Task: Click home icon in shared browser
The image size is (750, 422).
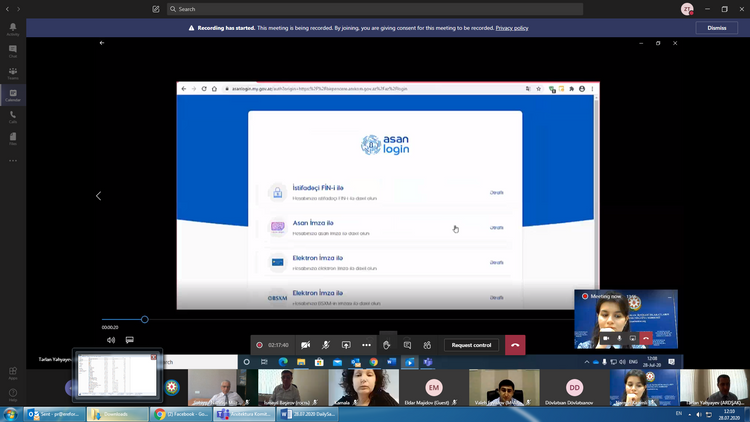Action: click(x=214, y=89)
